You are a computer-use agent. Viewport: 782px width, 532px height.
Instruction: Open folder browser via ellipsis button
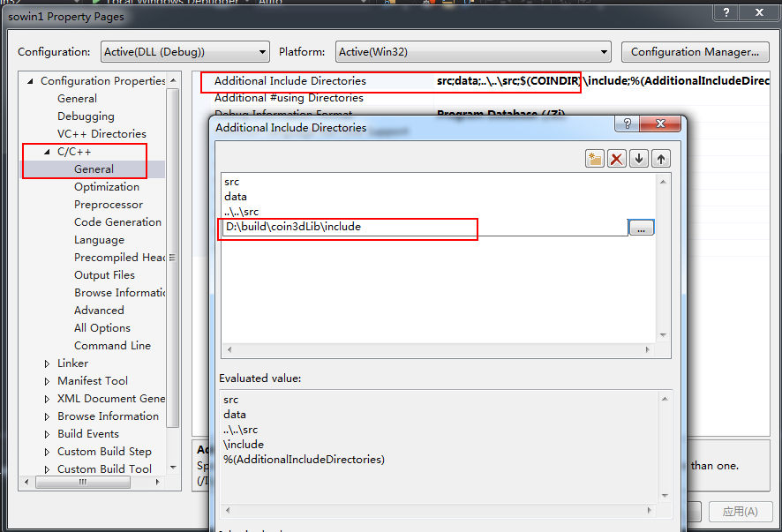coord(641,229)
